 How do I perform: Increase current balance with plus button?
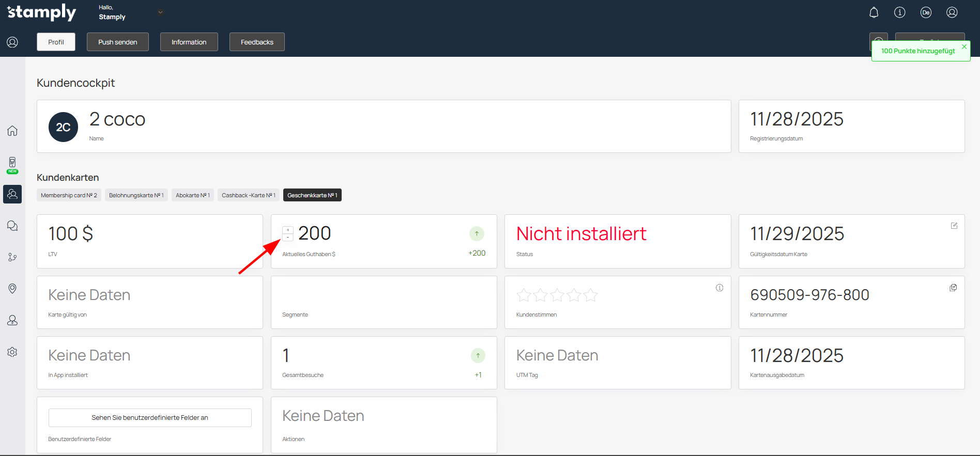(x=288, y=230)
